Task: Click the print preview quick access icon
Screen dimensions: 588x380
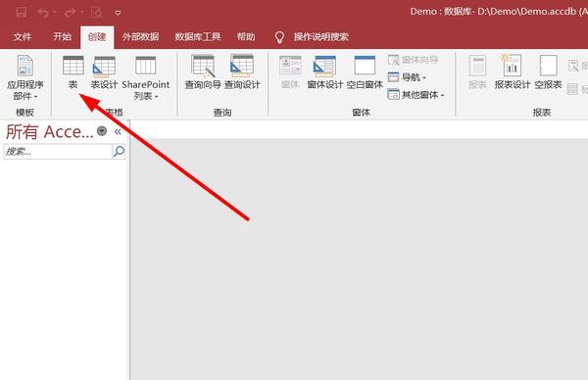Action: (x=96, y=13)
